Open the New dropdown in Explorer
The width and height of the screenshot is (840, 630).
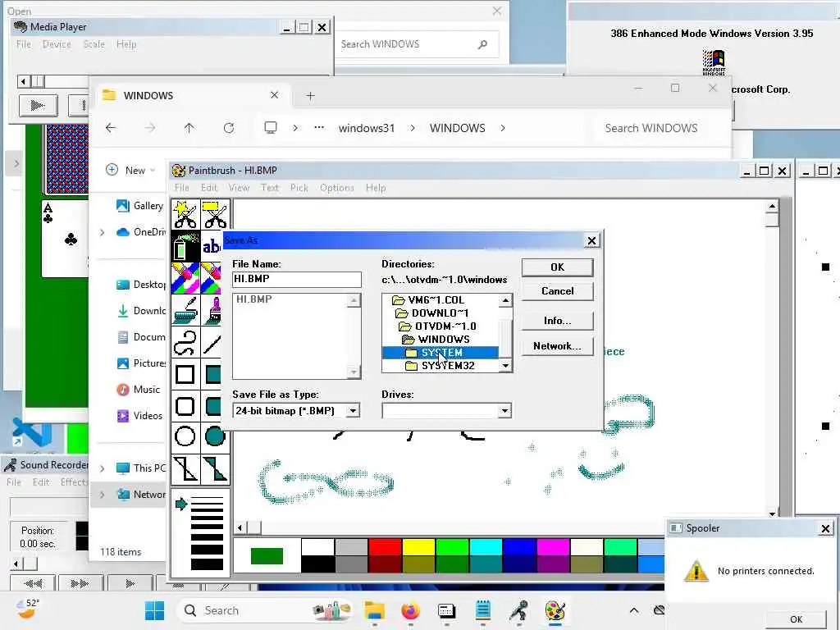coord(130,170)
